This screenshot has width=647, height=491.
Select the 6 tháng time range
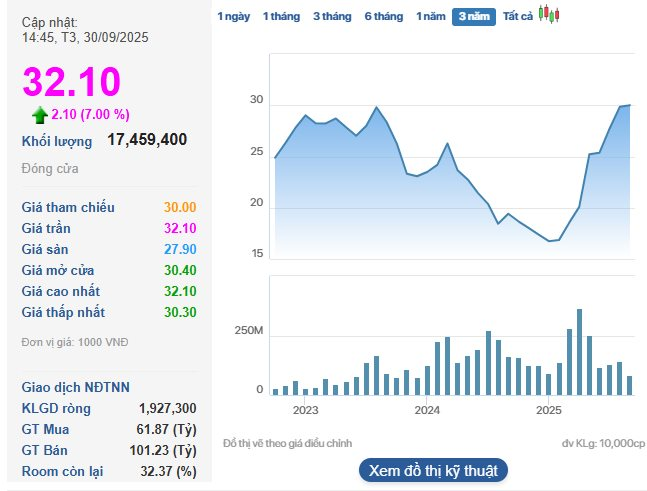click(384, 16)
